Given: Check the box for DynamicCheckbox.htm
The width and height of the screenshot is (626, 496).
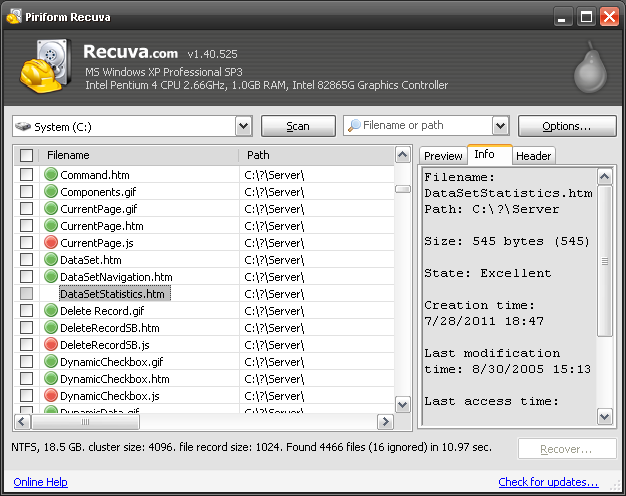Looking at the screenshot, I should point(26,378).
